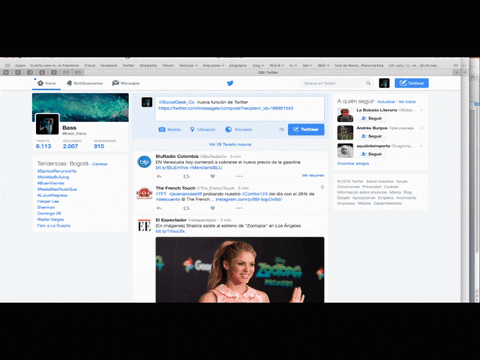Open more options on French Touch tweet
480x360 pixels.
tap(239, 208)
